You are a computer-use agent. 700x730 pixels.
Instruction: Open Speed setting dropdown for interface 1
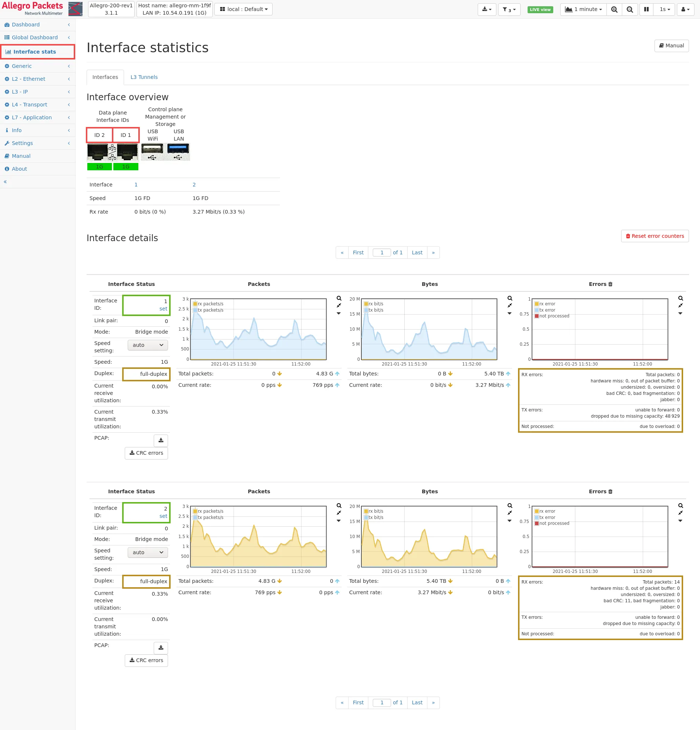click(148, 345)
